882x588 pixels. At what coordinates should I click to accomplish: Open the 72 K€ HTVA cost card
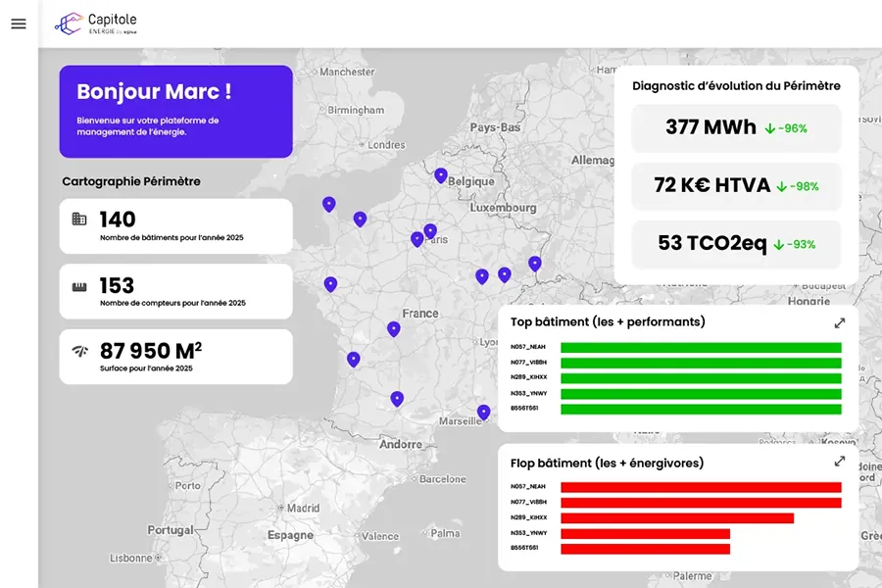coord(736,186)
